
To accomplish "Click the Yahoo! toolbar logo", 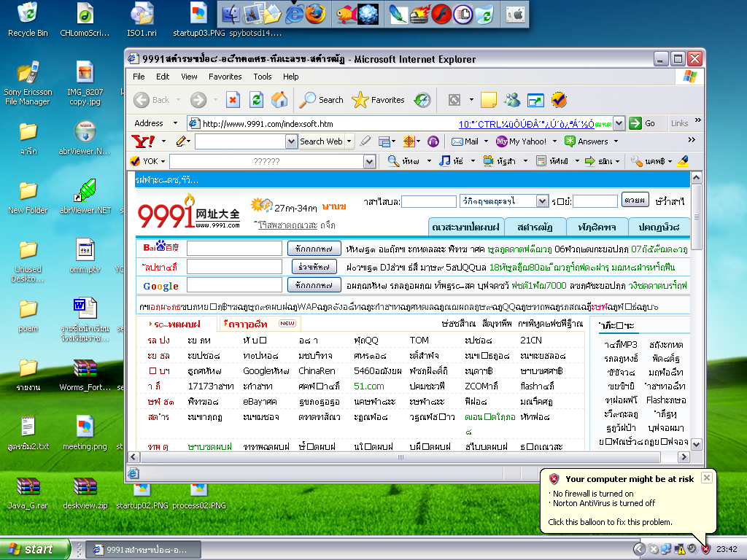I will (143, 141).
